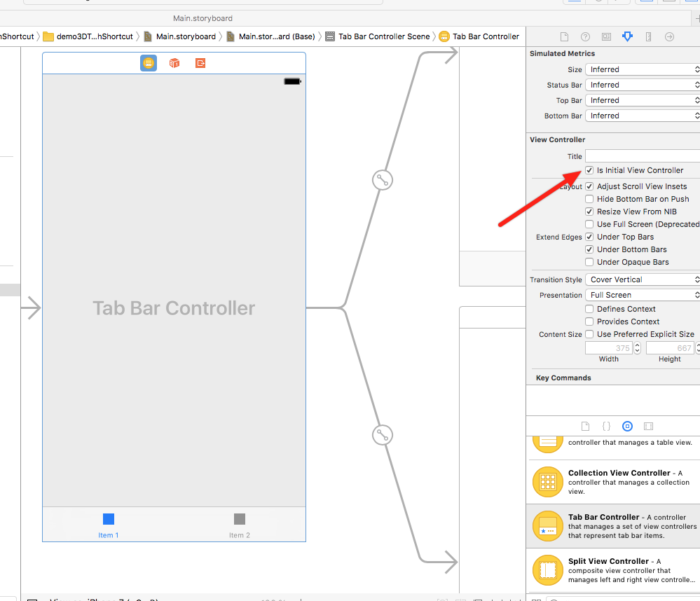Uncheck Is Initial View Controller
The width and height of the screenshot is (700, 601).
590,170
